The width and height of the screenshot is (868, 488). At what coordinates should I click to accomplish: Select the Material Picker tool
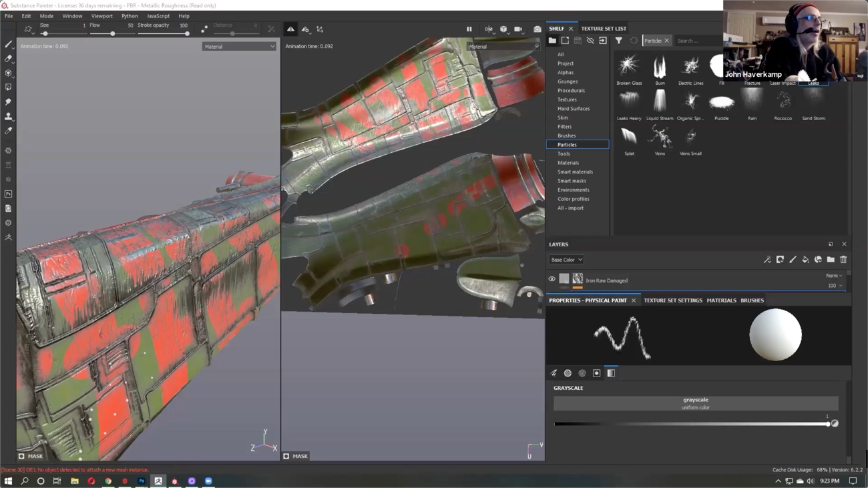(8, 131)
